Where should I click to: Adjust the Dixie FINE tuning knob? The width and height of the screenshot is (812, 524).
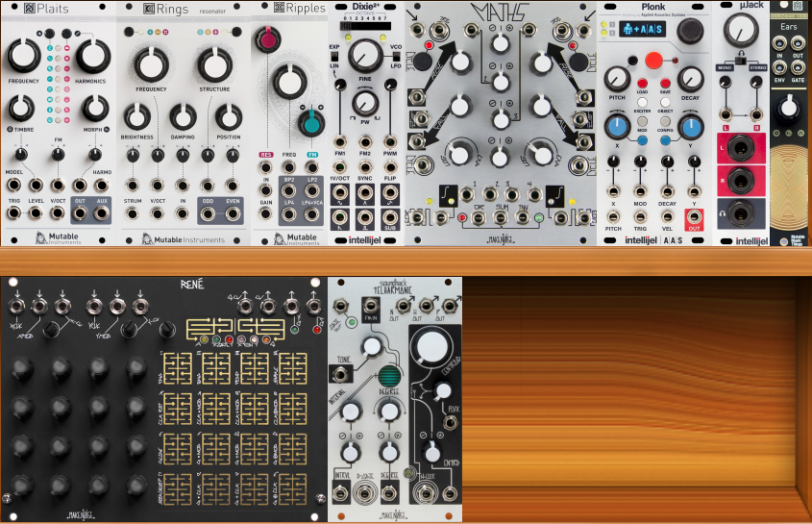[x=365, y=56]
